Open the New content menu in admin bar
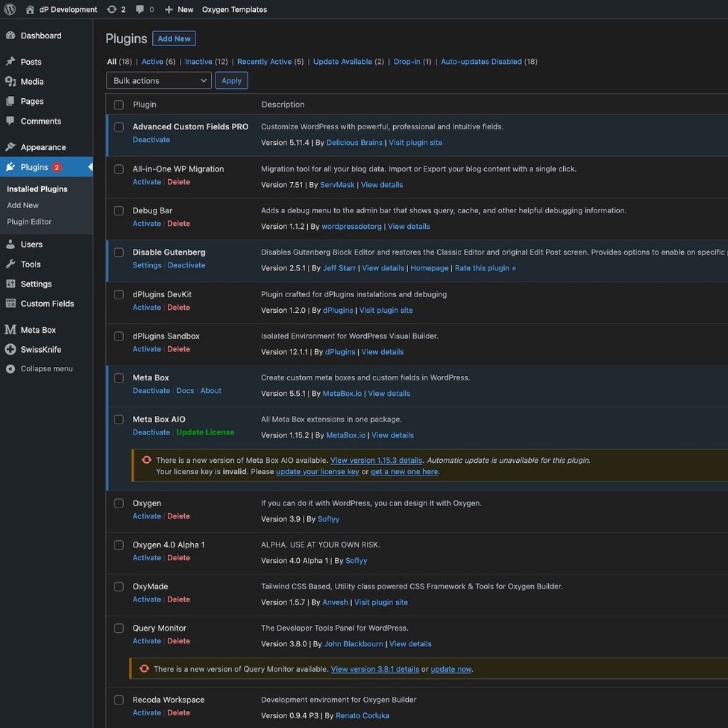This screenshot has height=728, width=728. click(179, 9)
